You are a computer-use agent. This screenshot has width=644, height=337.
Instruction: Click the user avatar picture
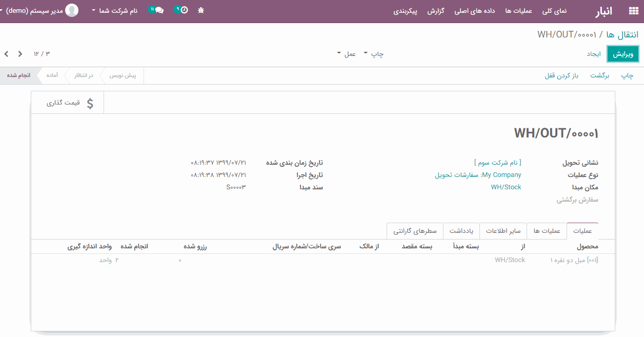click(x=72, y=10)
